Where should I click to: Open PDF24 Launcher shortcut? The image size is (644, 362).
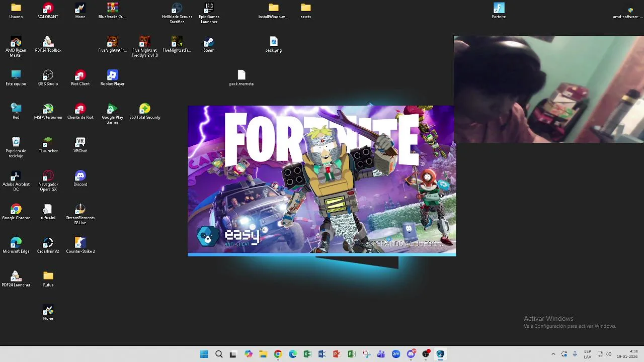point(16,279)
